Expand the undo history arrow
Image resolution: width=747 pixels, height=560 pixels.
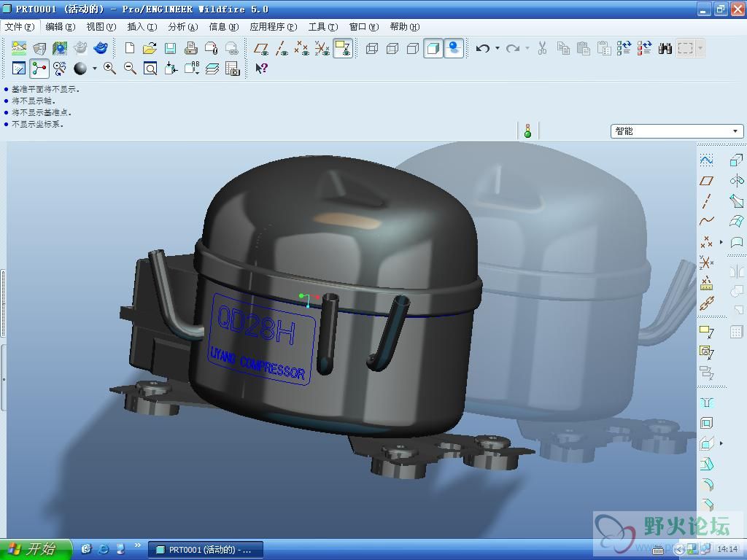click(x=498, y=48)
